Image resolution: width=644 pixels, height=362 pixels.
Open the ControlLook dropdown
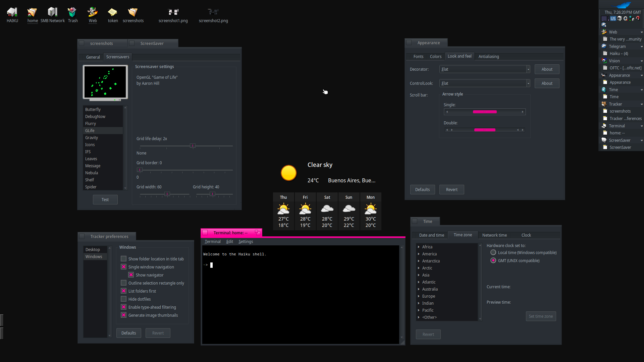pos(485,83)
